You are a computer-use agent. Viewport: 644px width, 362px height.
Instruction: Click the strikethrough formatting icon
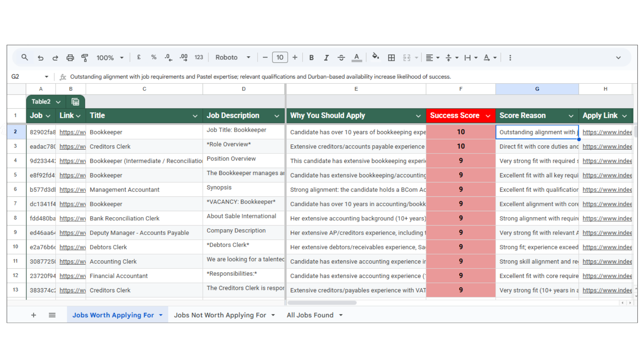[x=341, y=58]
